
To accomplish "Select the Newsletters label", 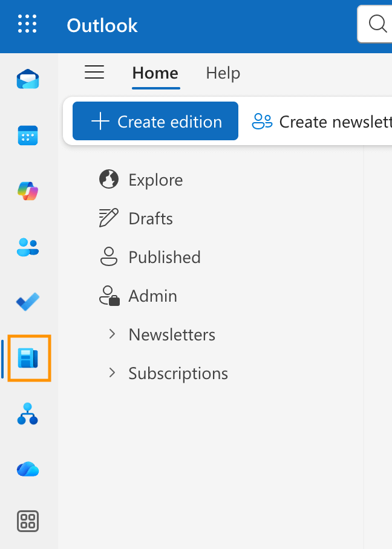I will tap(172, 335).
